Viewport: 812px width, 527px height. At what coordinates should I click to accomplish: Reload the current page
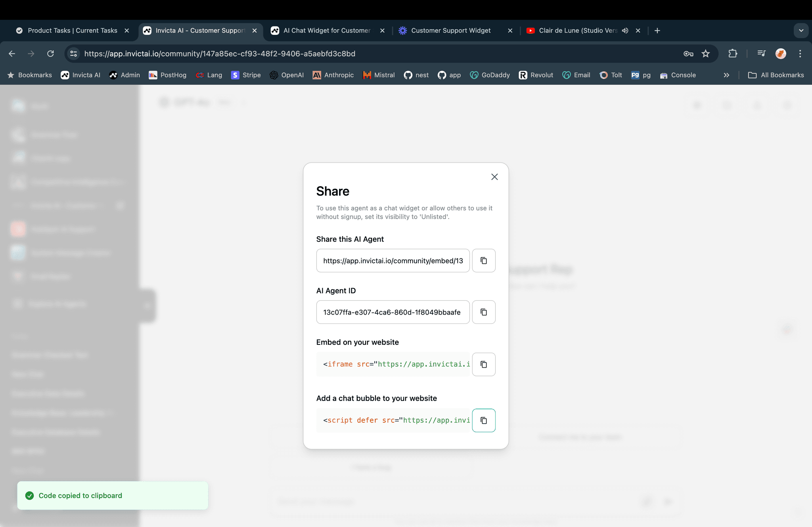pos(50,53)
